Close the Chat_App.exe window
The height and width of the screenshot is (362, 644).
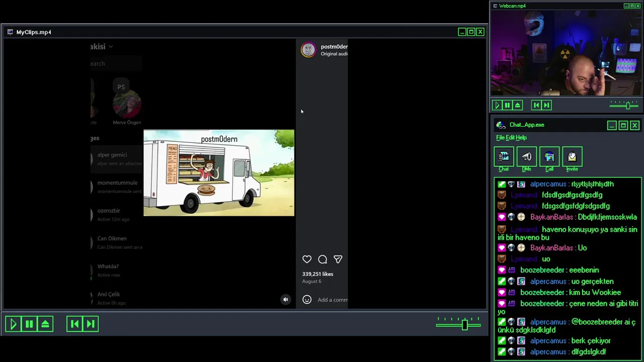pos(635,125)
